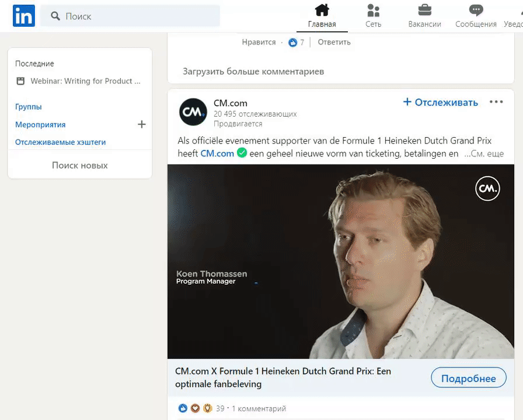Viewport: 523px width, 420px height.
Task: Click the Вакансии briefcase icon
Action: (424, 10)
